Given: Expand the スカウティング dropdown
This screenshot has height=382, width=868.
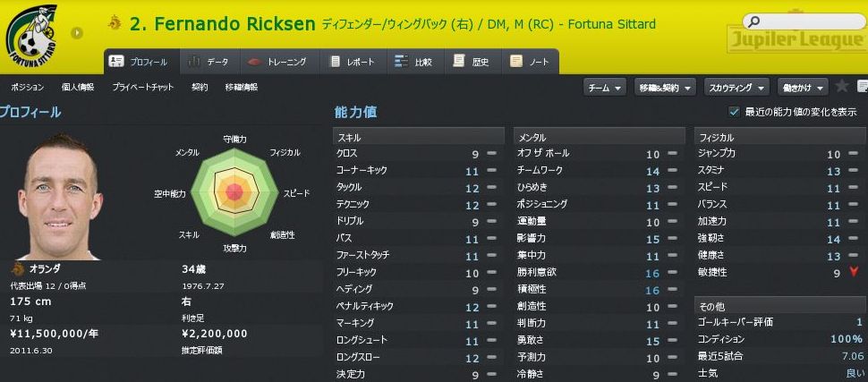Looking at the screenshot, I should pos(736,88).
